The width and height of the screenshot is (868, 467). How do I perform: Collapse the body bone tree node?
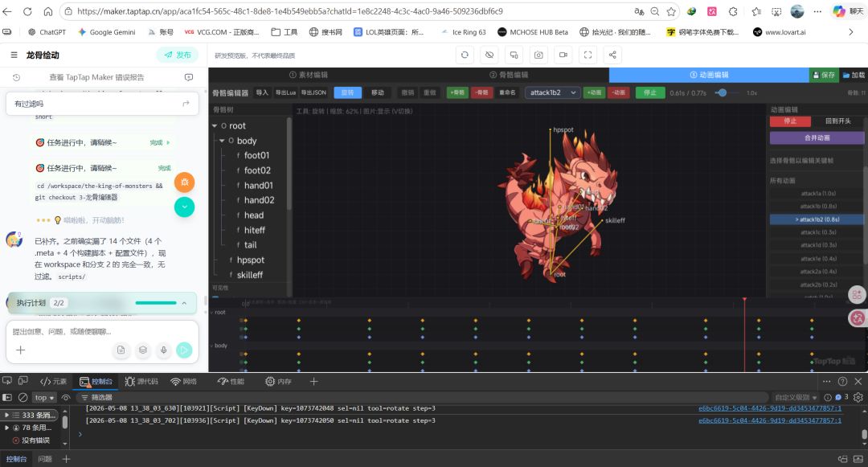click(x=222, y=141)
